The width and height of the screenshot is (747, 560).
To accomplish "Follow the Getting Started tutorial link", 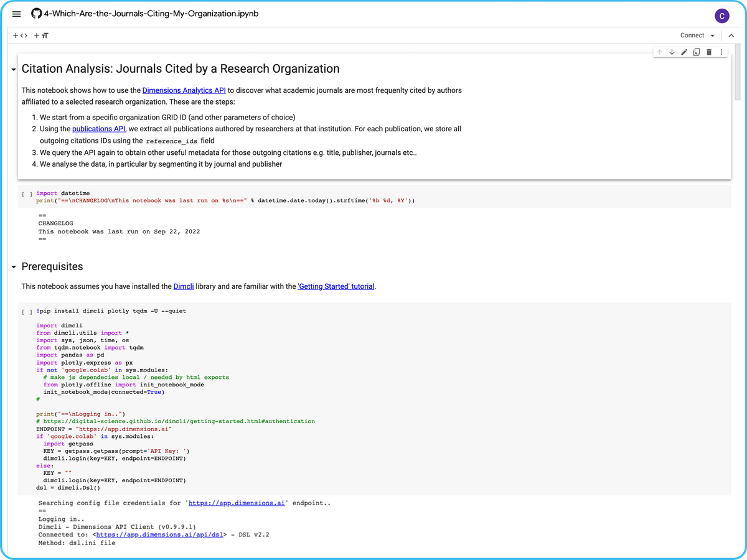I will (x=336, y=286).
